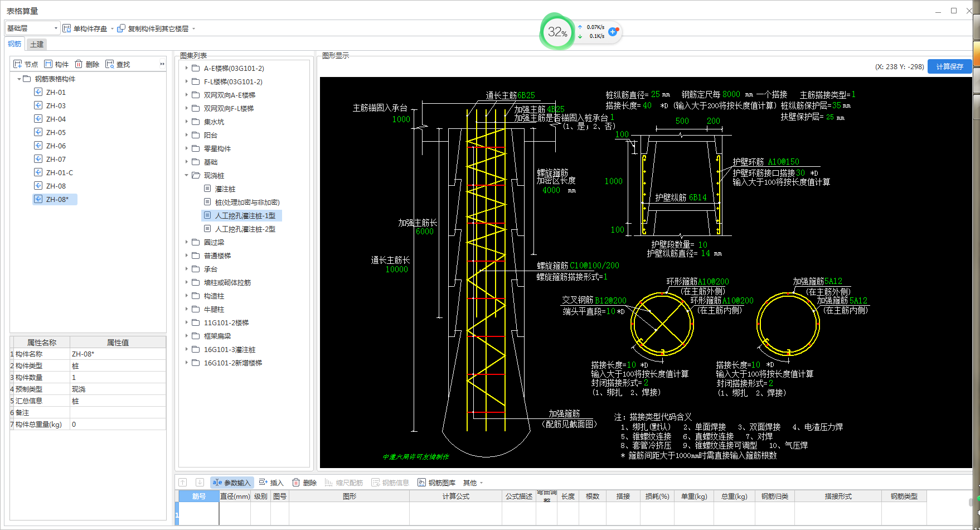The image size is (980, 530).
Task: Click 搭接形式 column header
Action: coord(838,497)
